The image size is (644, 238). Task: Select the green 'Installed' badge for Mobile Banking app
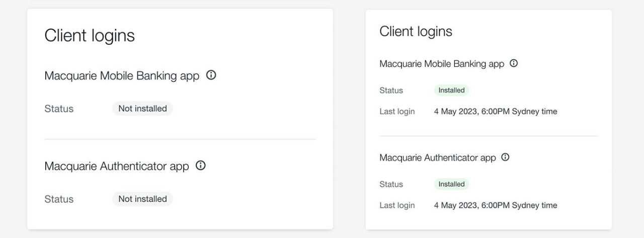[x=451, y=91]
